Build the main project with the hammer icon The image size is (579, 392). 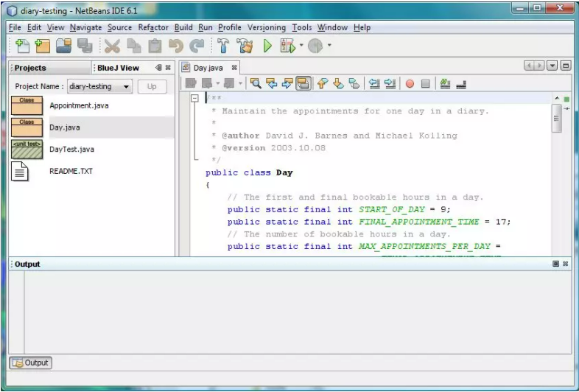[223, 46]
